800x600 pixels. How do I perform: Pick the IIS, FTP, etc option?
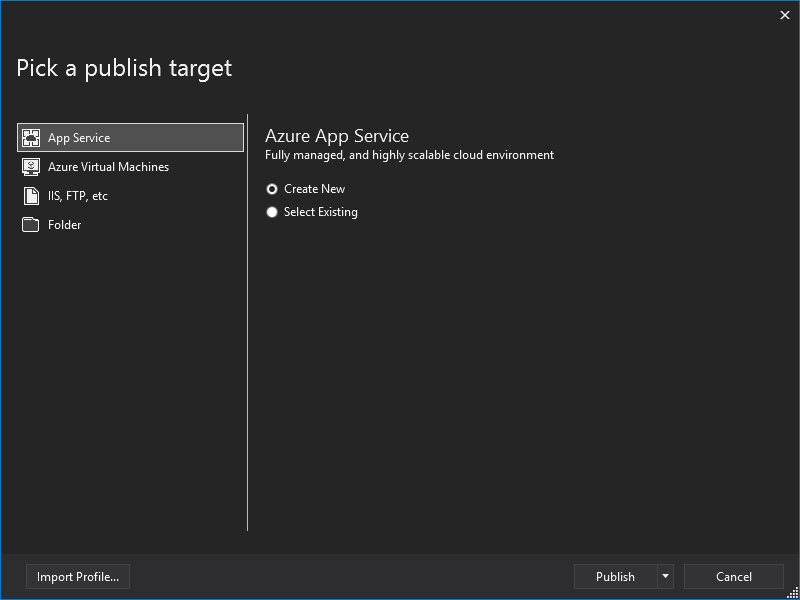tap(131, 196)
